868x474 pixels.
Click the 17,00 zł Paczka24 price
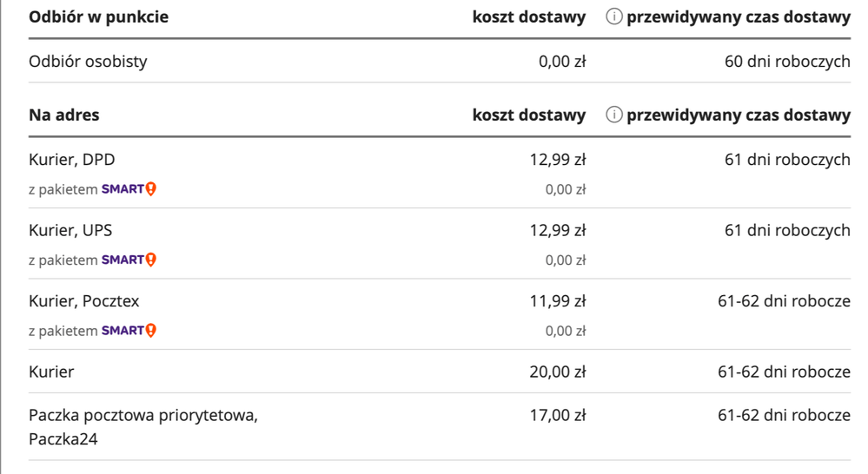[x=558, y=416]
